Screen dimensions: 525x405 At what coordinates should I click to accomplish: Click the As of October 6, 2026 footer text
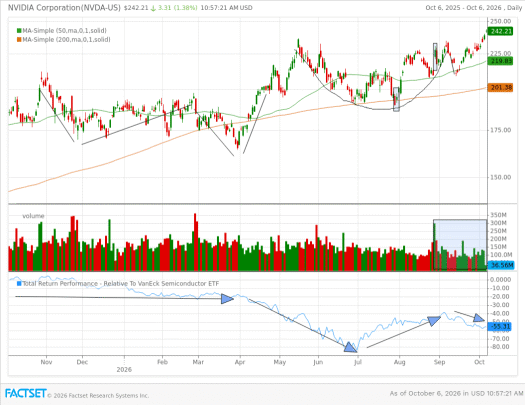[456, 394]
